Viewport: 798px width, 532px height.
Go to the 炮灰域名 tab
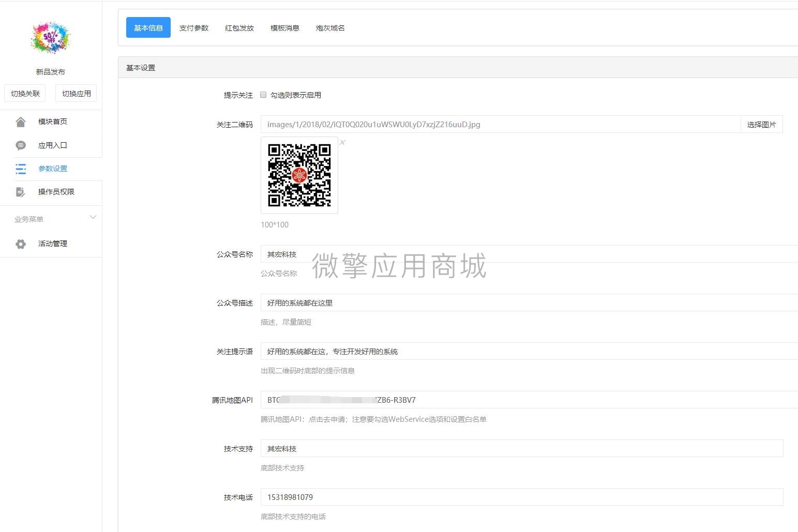[330, 28]
